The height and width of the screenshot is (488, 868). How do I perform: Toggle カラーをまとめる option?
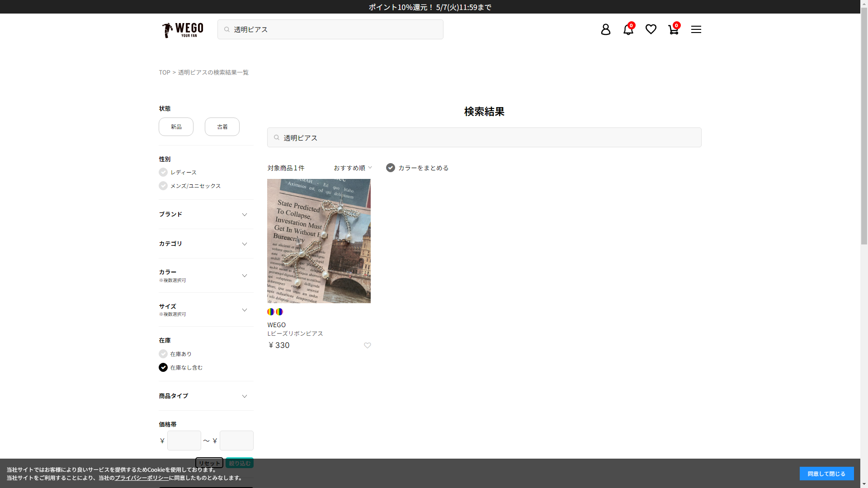click(391, 168)
